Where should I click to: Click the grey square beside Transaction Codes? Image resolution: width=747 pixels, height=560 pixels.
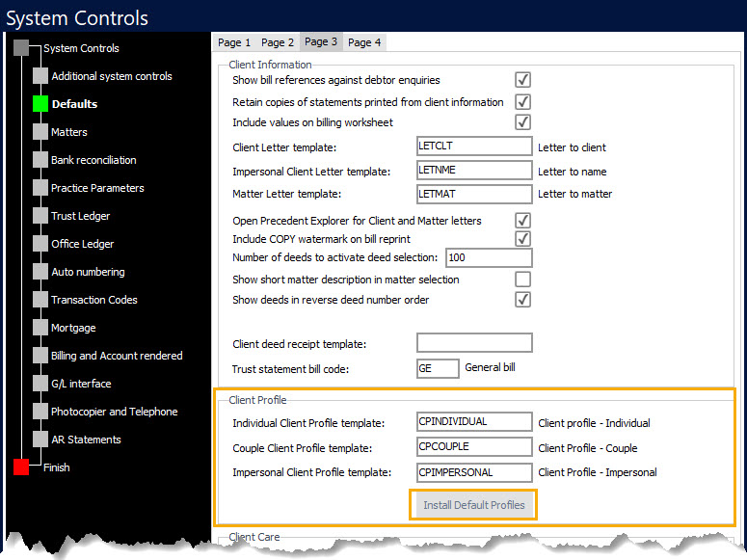[40, 300]
